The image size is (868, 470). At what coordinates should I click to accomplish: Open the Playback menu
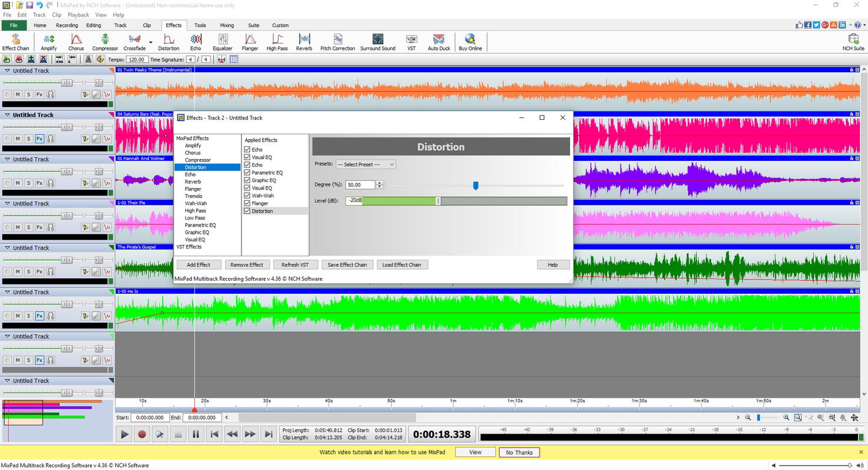(78, 15)
